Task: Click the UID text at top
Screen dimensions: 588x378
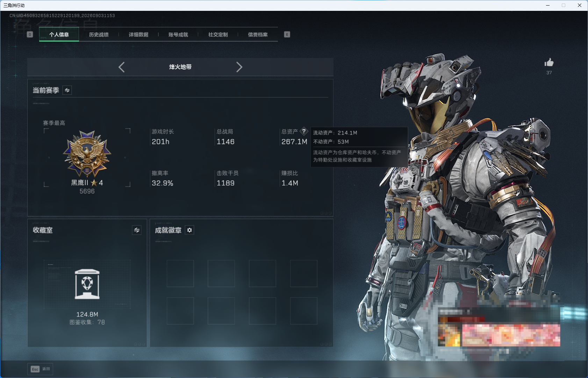Action: (62, 16)
